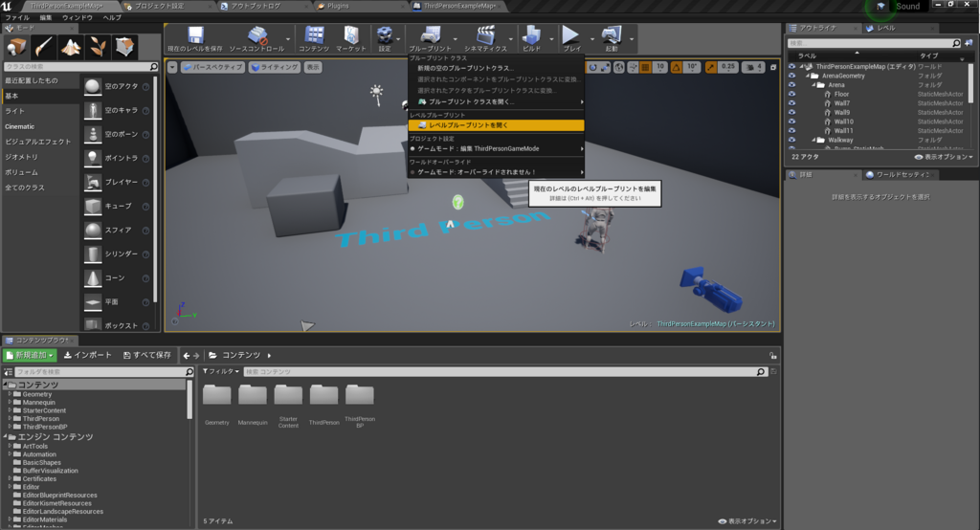Toggle visibility eye for ArenaGeometry folder

click(791, 76)
